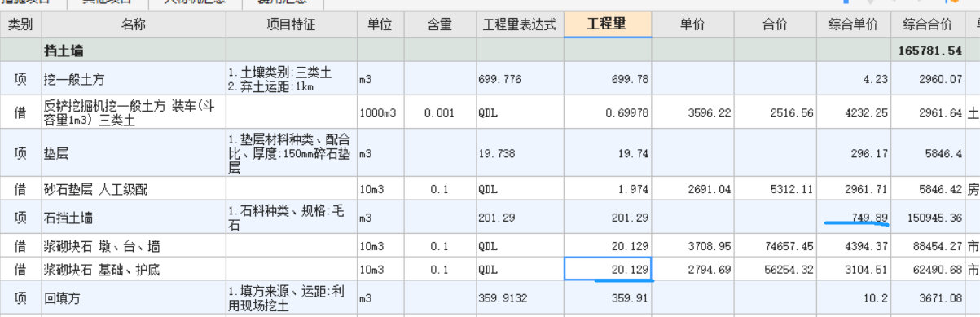Click the 1000m3 unit cell
Viewport: 980px width, 317px height.
point(378,112)
